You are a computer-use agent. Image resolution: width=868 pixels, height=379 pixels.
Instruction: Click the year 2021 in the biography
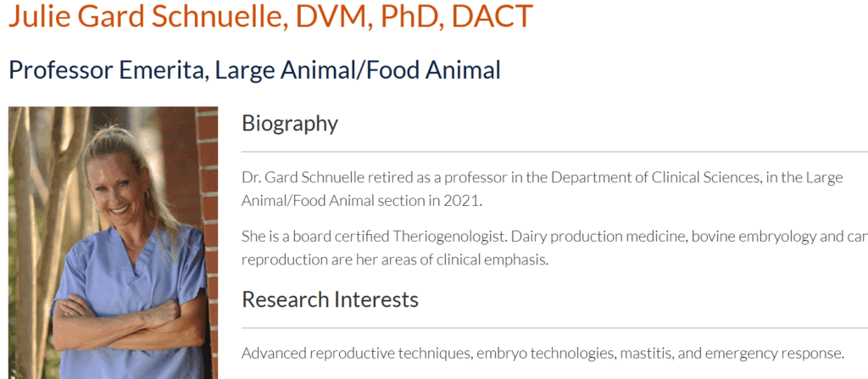click(x=462, y=201)
